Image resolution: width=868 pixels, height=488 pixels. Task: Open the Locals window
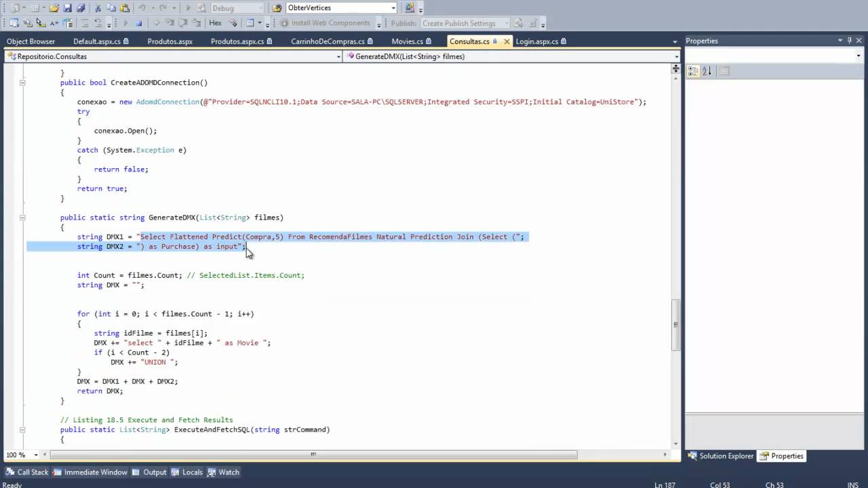tap(187, 472)
